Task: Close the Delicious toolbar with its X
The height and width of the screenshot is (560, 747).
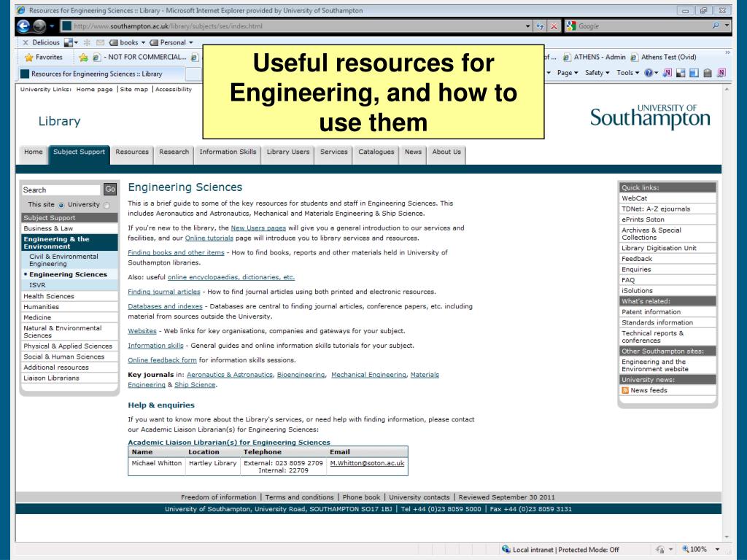Action: (x=26, y=42)
